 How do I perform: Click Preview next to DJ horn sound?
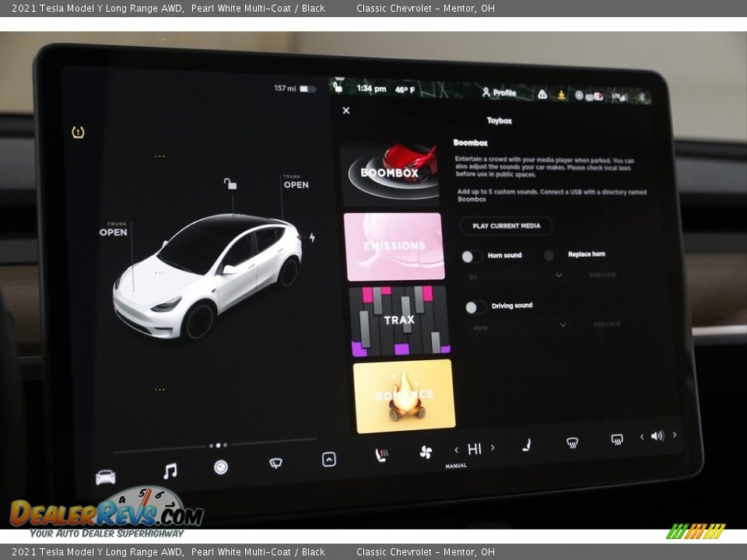(x=602, y=275)
